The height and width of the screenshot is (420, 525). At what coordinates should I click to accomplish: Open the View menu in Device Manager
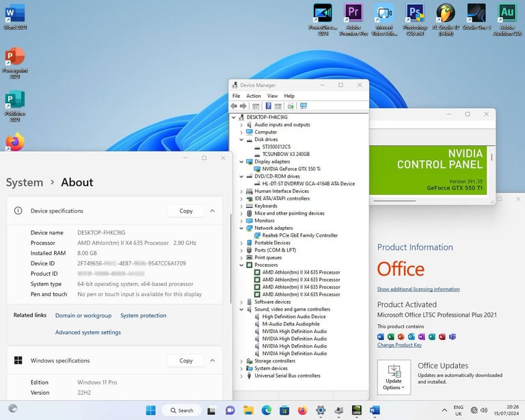(x=272, y=96)
